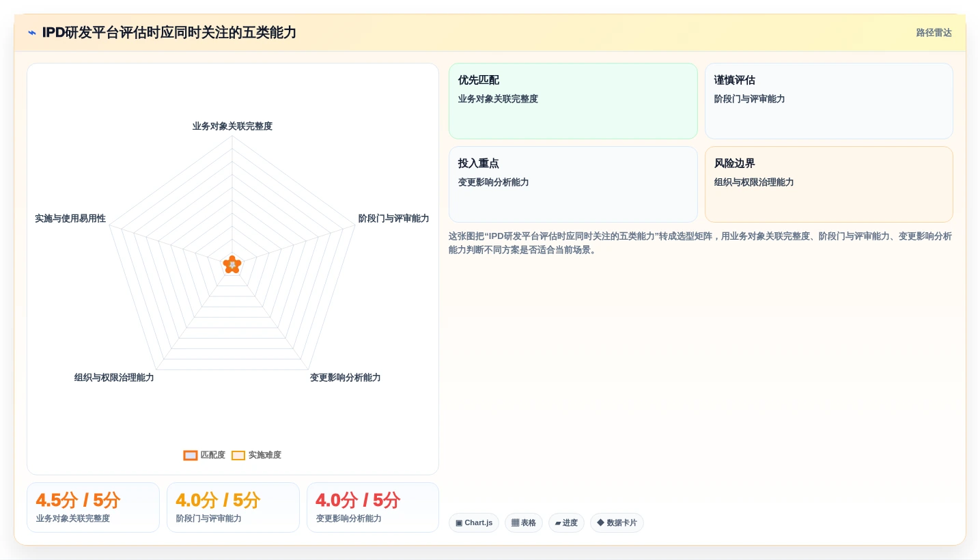Open the 谨慎评估 card

click(828, 101)
